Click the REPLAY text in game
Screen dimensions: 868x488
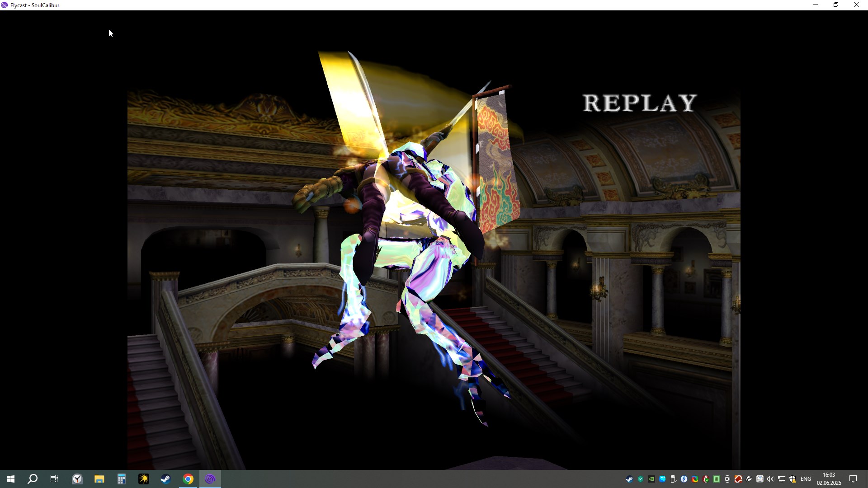[x=640, y=103]
